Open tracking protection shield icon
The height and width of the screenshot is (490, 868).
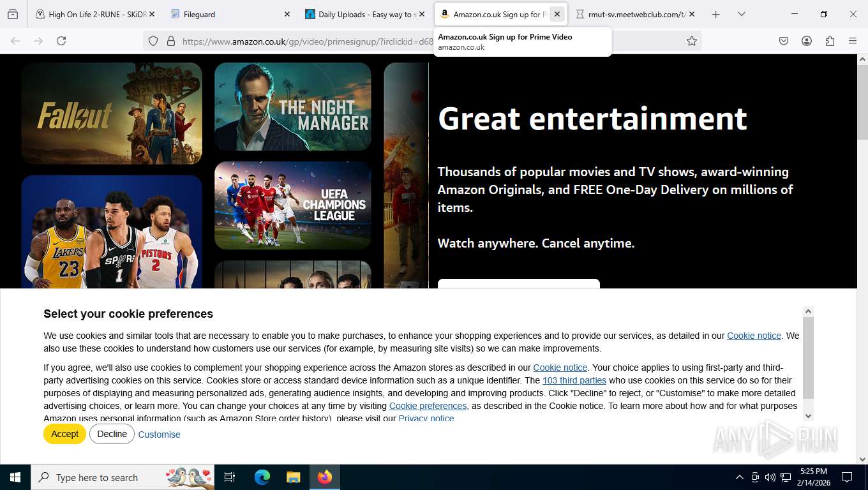[153, 41]
